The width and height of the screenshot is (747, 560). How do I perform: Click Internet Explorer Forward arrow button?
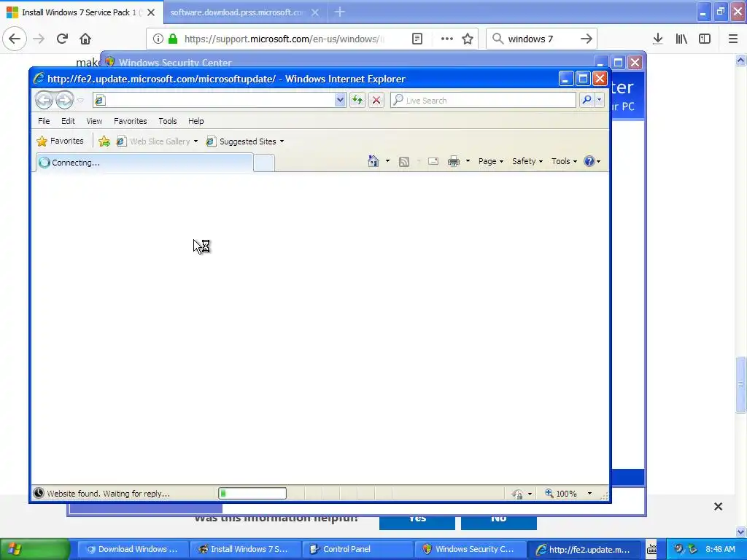[64, 100]
